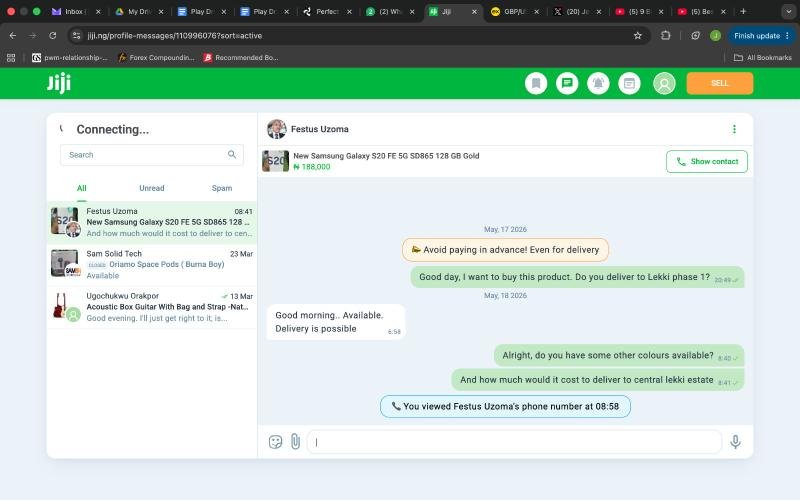Switch to the Spam tab
The height and width of the screenshot is (500, 800).
point(221,188)
